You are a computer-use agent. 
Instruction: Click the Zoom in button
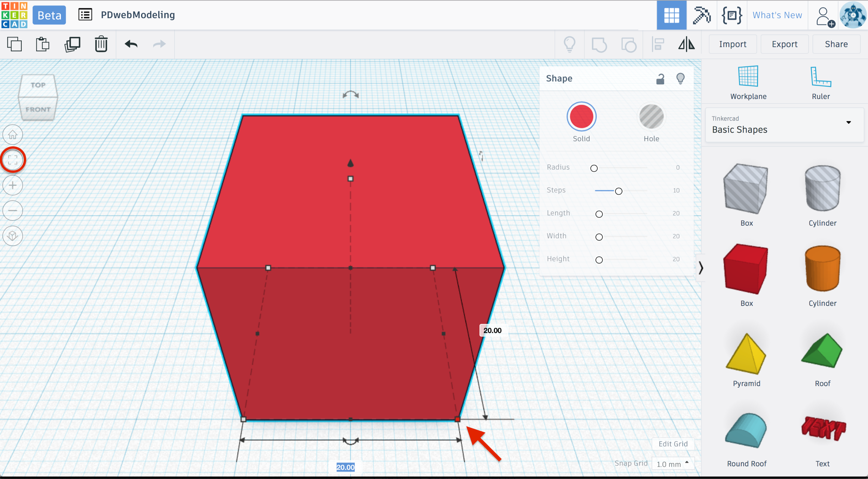point(13,185)
